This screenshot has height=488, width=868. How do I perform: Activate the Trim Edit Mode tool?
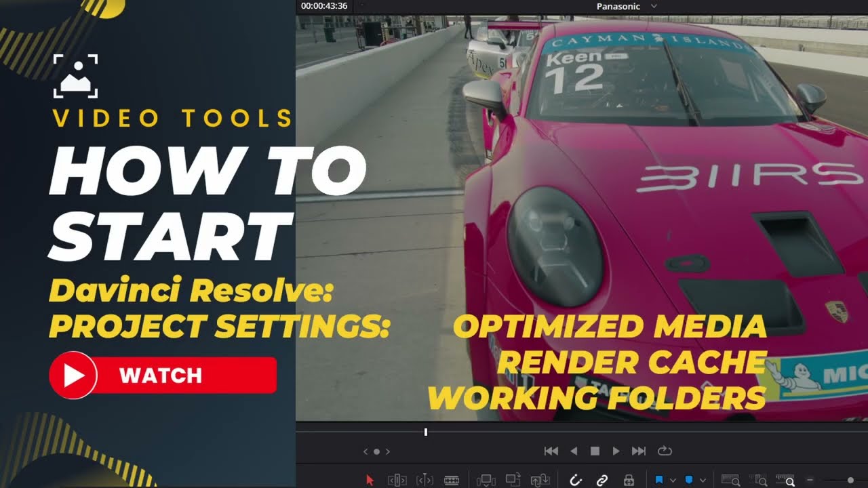pos(397,481)
